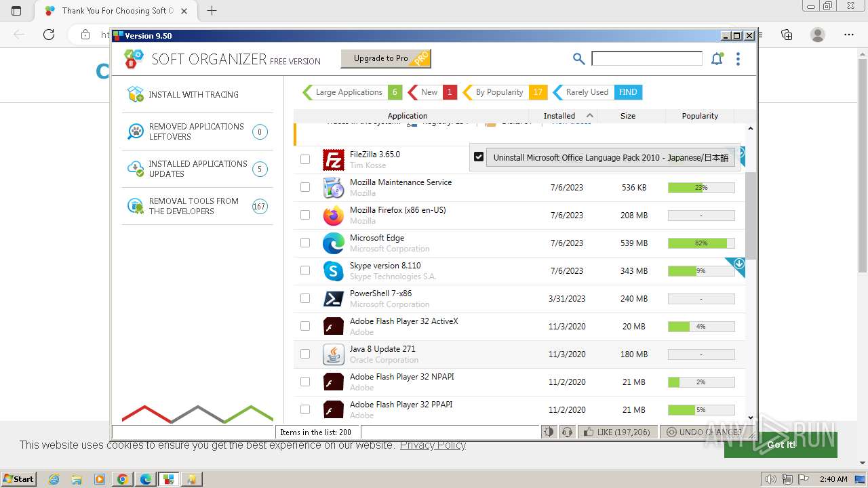Select the By Popularity filter
Image resolution: width=868 pixels, height=488 pixels.
click(505, 92)
